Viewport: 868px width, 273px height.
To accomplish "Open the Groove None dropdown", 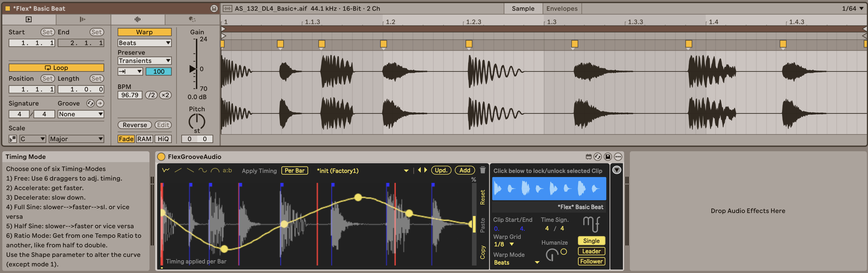I will click(81, 114).
